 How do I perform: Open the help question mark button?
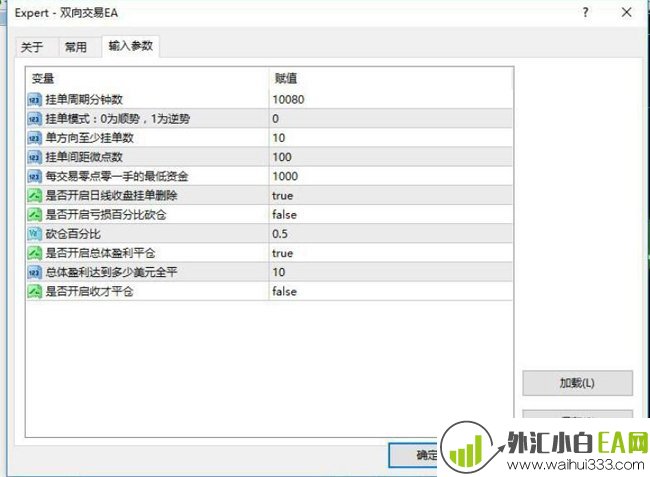point(585,12)
